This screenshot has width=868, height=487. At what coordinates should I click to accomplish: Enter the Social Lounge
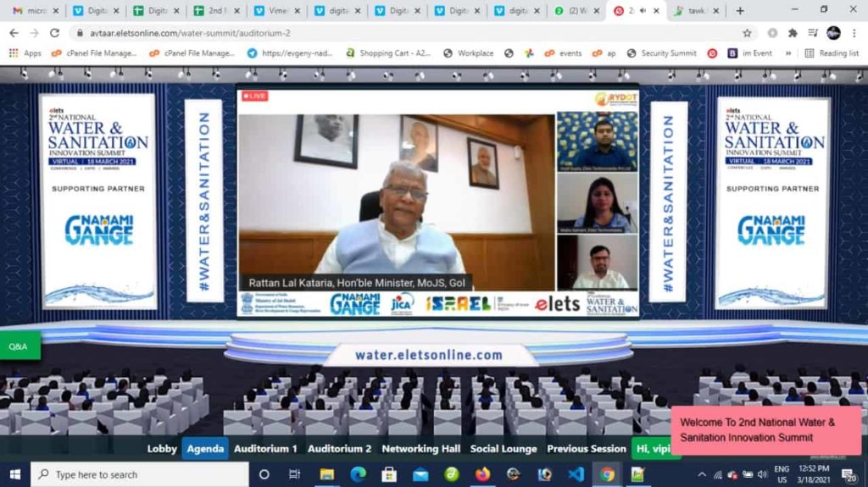[504, 449]
